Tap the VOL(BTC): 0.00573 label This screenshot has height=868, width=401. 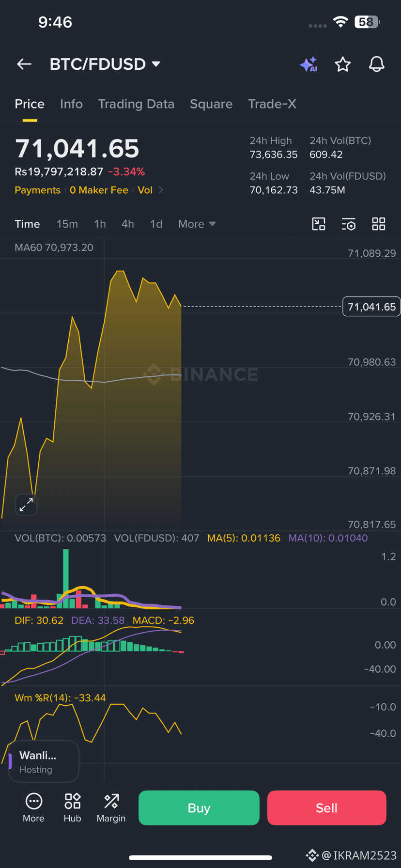[x=60, y=538]
